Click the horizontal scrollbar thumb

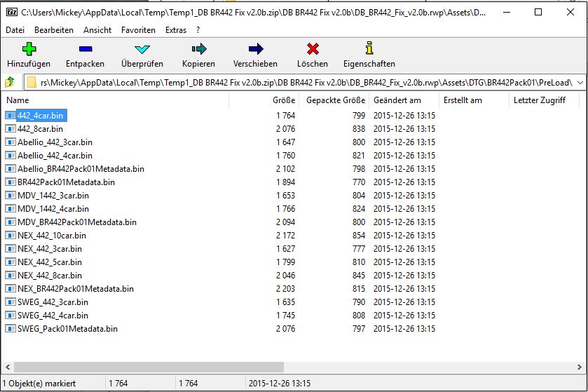(149, 367)
